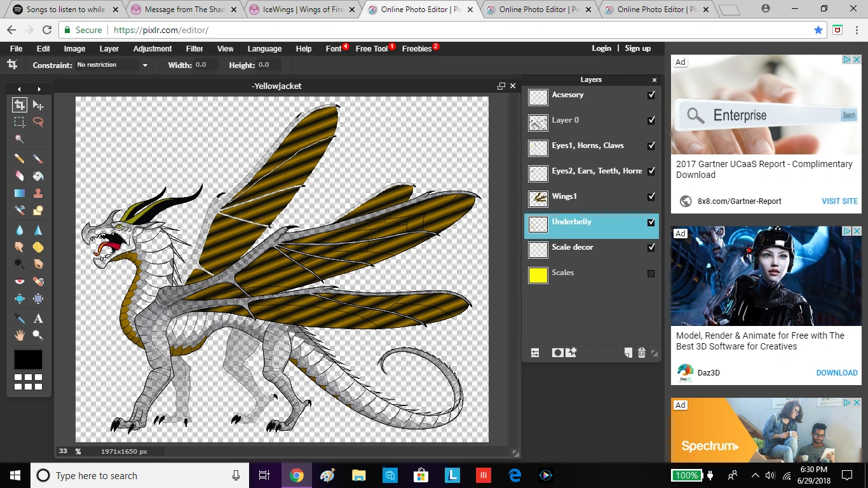The image size is (868, 488).
Task: Pick the Red Eye Reduction tool
Action: pyautogui.click(x=20, y=281)
